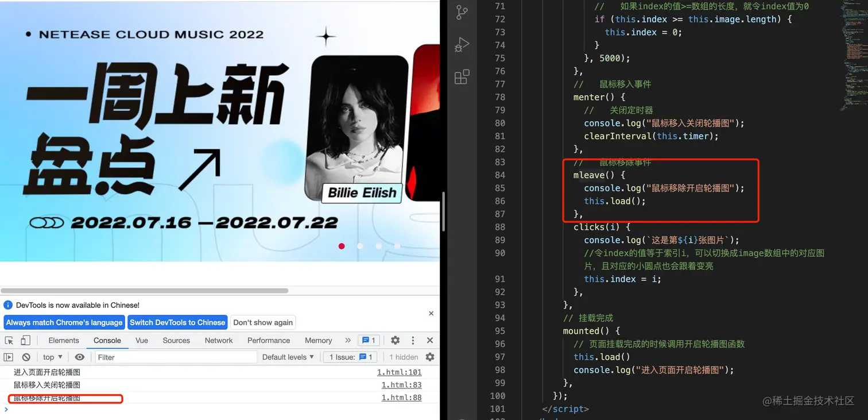Open the top context dropdown
The width and height of the screenshot is (868, 420).
click(53, 357)
